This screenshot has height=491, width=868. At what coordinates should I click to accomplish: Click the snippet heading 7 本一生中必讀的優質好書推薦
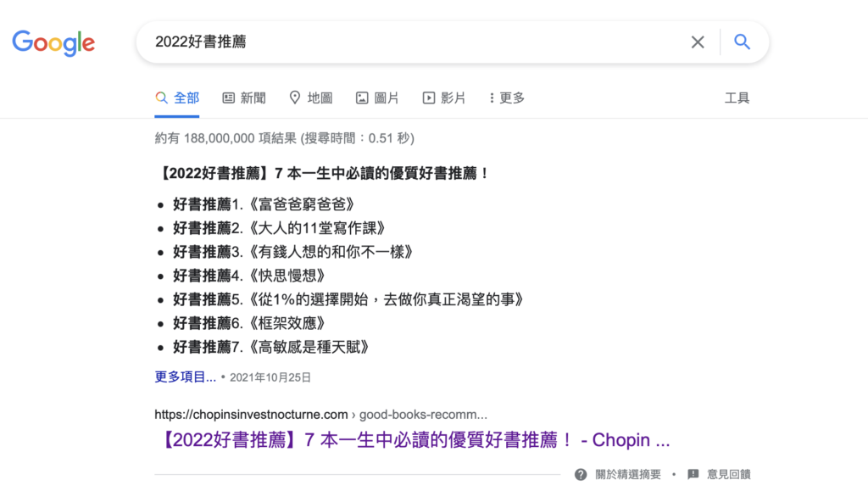325,173
